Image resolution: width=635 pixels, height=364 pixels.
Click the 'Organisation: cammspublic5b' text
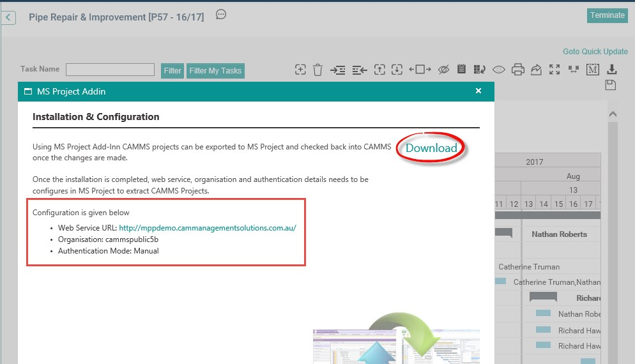pos(108,239)
